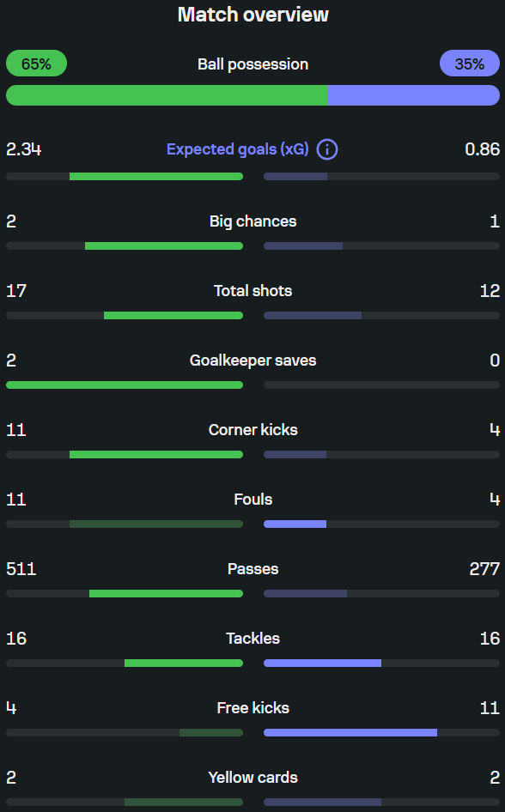Click the green segment of possession bar
505x812 pixels.
point(167,95)
